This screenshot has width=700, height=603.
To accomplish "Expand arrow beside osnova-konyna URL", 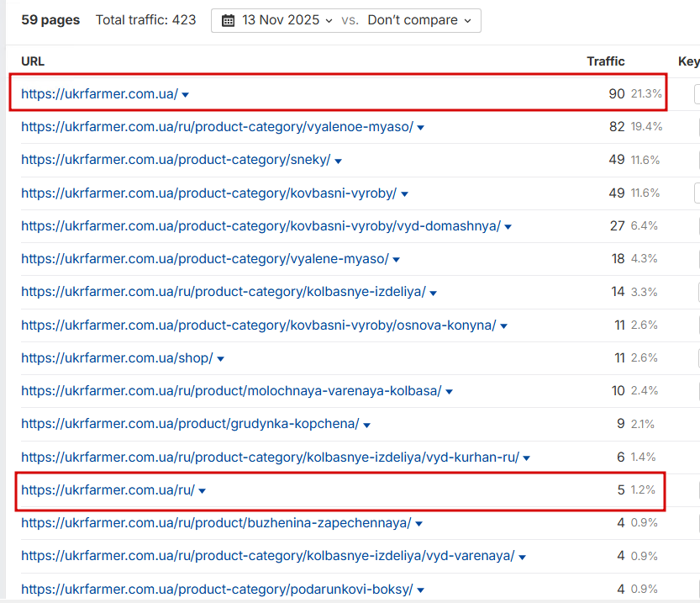I will (x=503, y=326).
